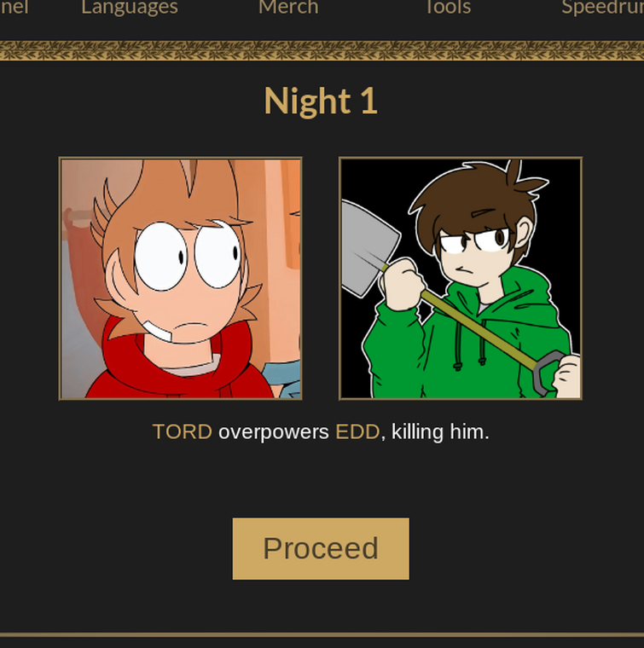Viewport: 644px width, 648px height.
Task: Click the highlighted TORD name
Action: (x=183, y=432)
